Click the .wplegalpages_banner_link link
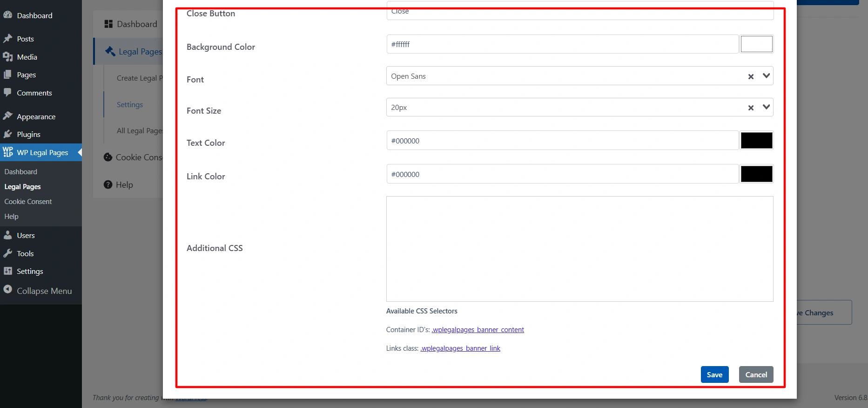Viewport: 868px width, 408px height. pos(460,348)
